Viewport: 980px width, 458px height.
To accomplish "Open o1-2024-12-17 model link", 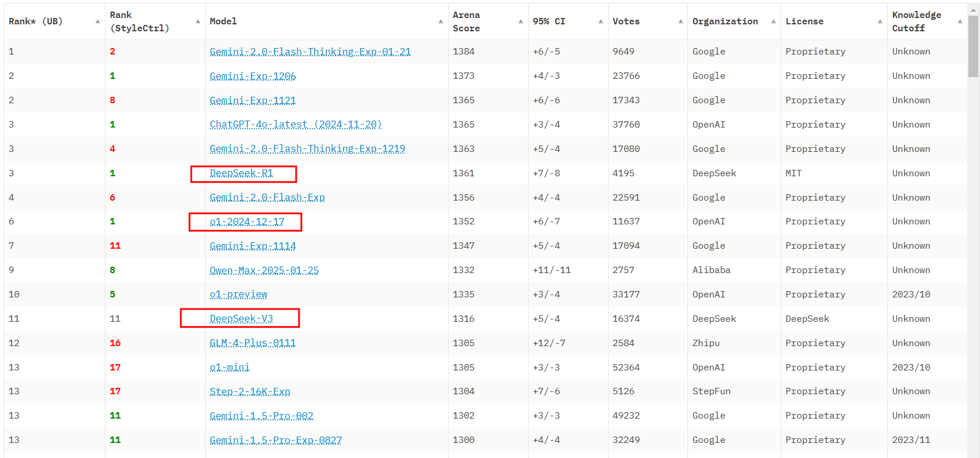I will (x=247, y=222).
